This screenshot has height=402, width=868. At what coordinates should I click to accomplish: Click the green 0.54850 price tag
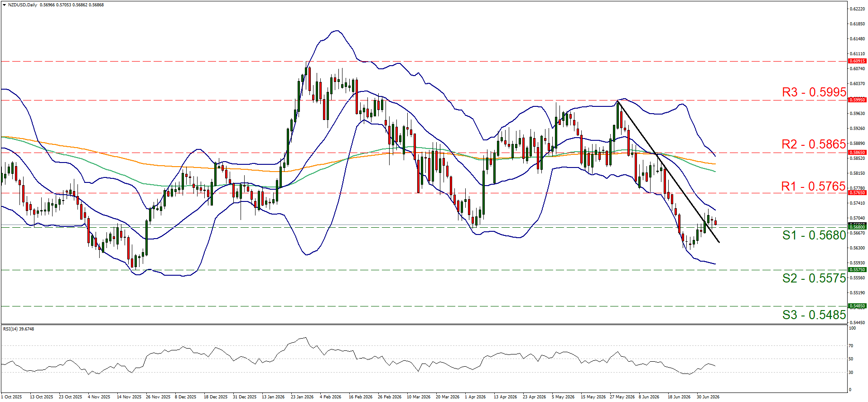(x=857, y=306)
